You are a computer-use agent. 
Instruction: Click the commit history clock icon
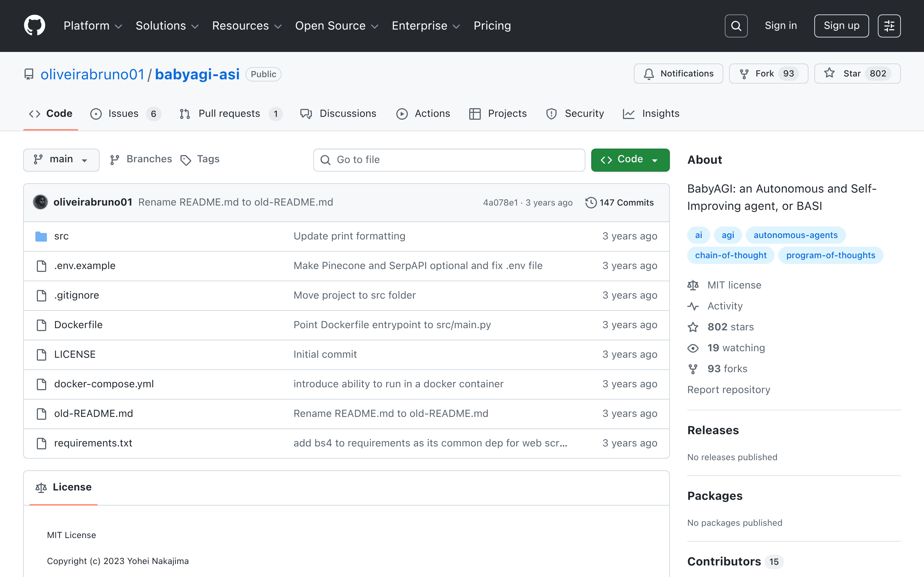(590, 202)
